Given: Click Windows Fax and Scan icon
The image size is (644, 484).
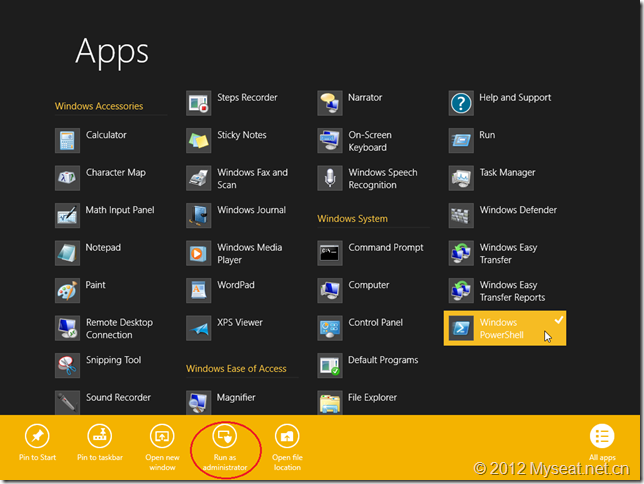Looking at the screenshot, I should tap(199, 178).
